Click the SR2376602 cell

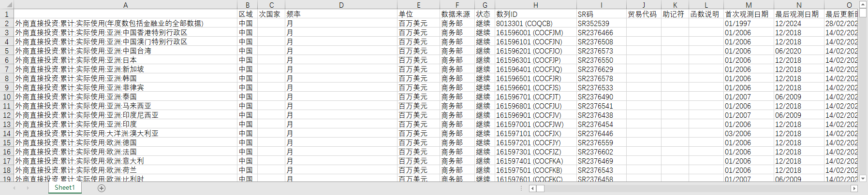(602, 152)
